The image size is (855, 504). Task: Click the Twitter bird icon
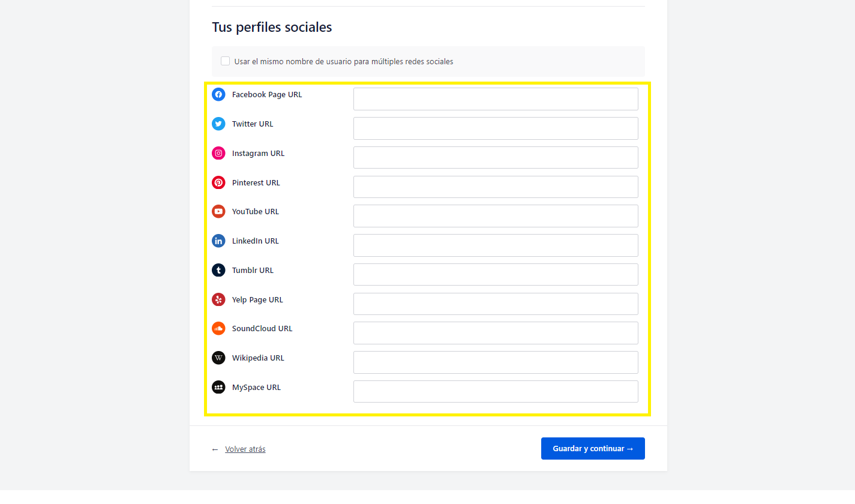point(218,124)
